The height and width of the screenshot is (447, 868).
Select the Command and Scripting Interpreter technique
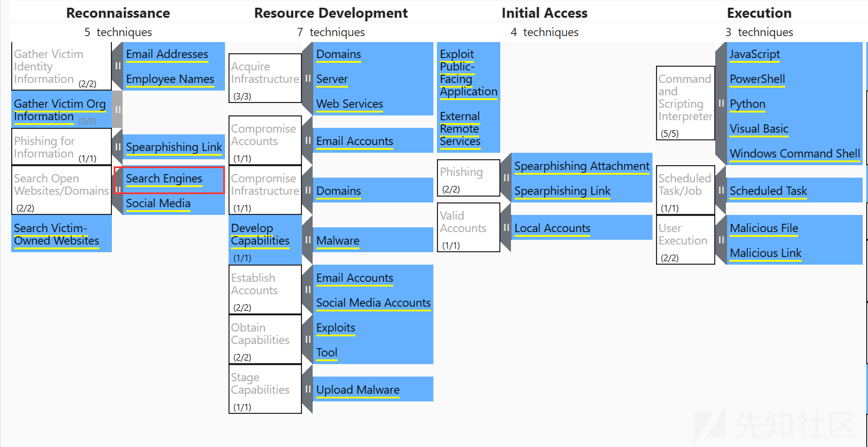[686, 103]
